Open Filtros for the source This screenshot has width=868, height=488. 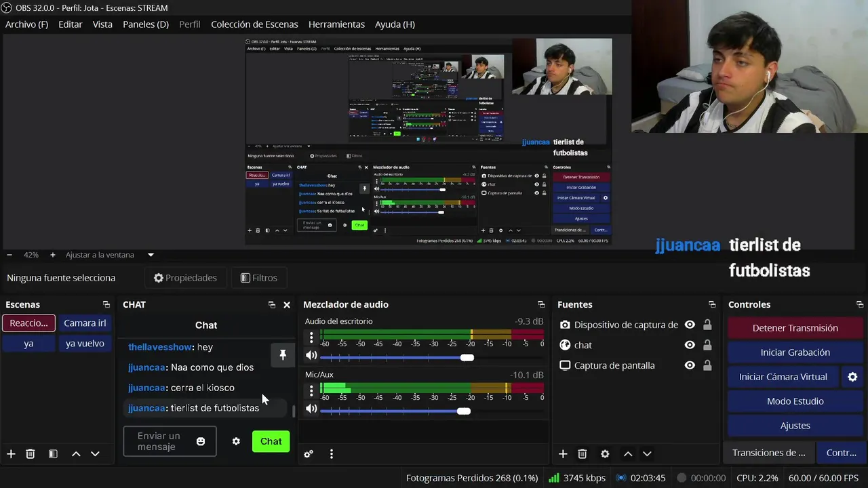click(258, 278)
